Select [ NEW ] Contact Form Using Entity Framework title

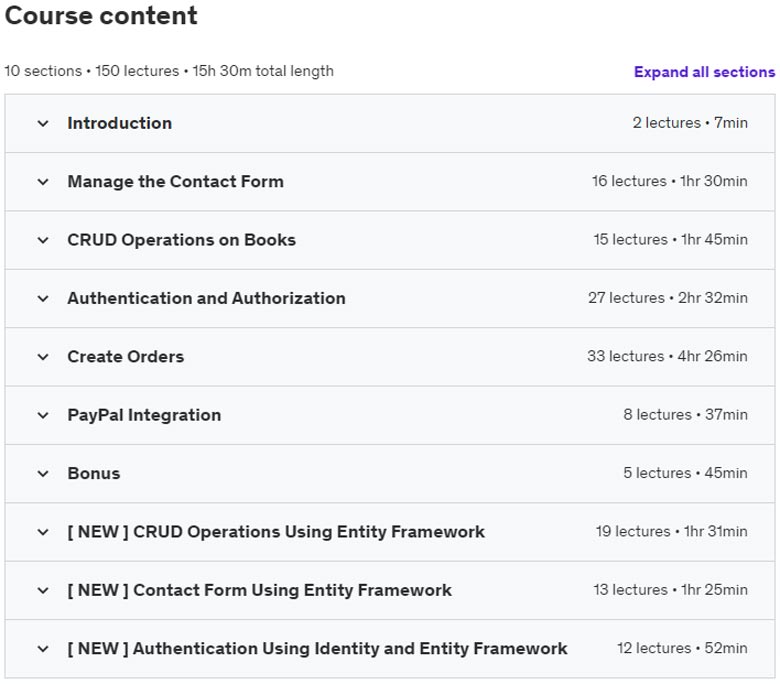tap(260, 590)
